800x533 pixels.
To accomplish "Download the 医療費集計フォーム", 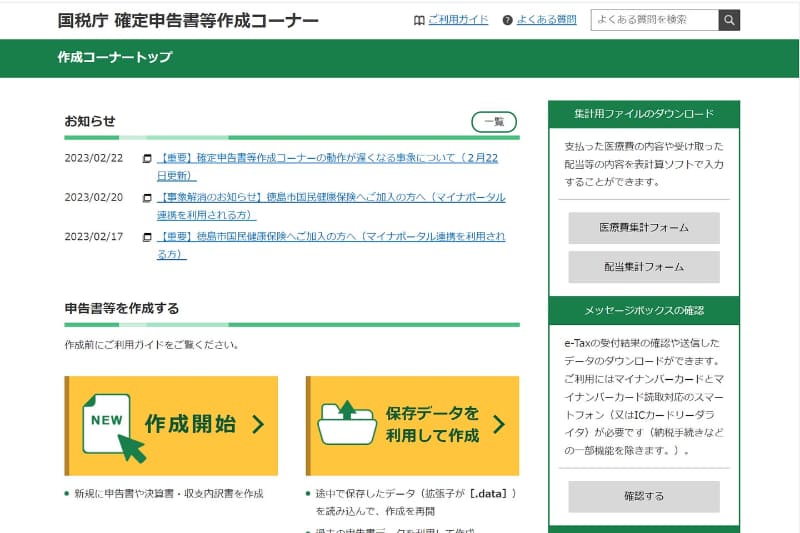I will click(x=644, y=228).
